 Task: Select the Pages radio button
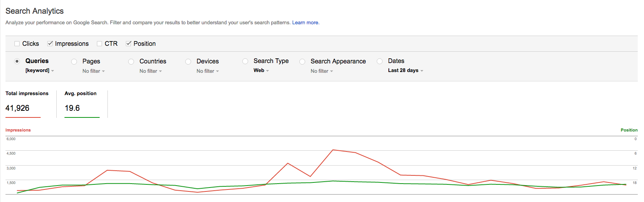[x=74, y=61]
